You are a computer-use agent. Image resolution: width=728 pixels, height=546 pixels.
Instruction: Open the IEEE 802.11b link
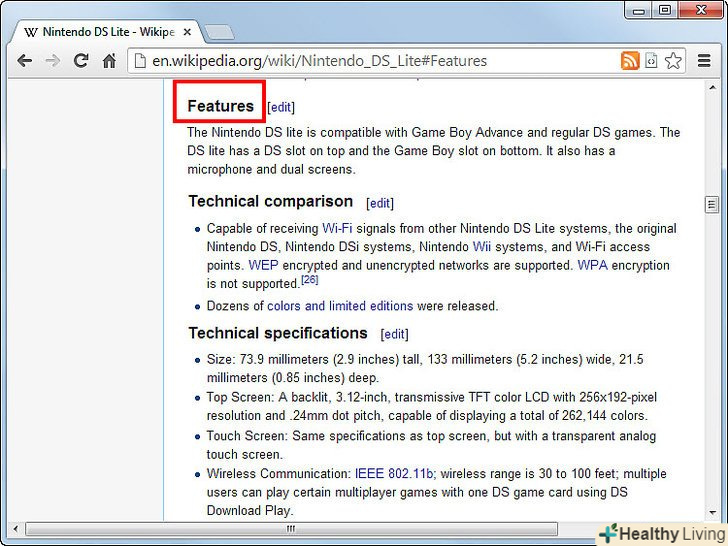click(395, 474)
